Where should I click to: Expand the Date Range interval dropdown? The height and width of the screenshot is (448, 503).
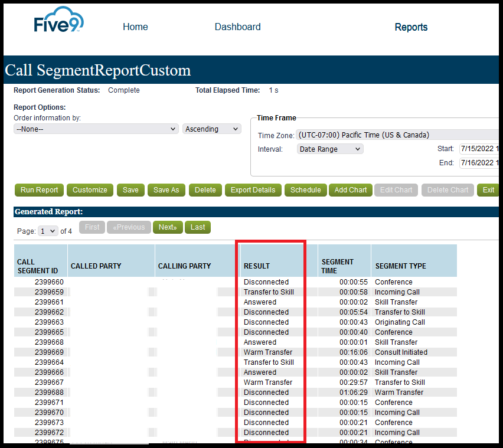coord(330,149)
